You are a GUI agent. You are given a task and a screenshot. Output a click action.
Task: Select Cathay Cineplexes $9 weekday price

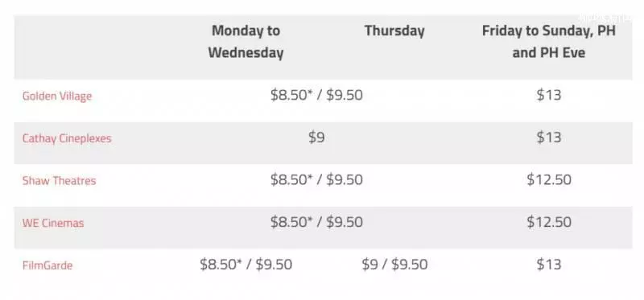[x=316, y=138]
